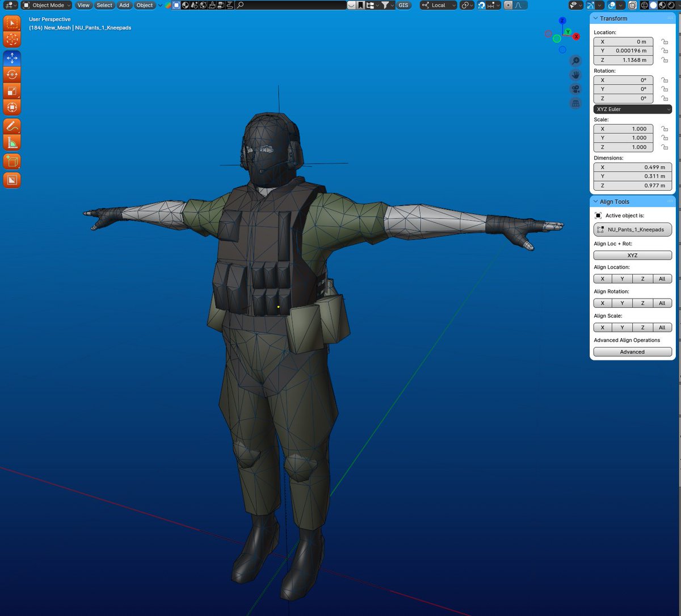Screen dimensions: 681x616
Task: Click the Advanced align operations button
Action: pos(632,352)
